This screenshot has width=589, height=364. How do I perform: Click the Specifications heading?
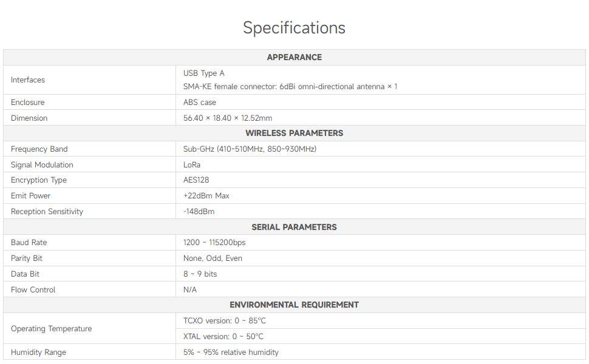tap(294, 28)
